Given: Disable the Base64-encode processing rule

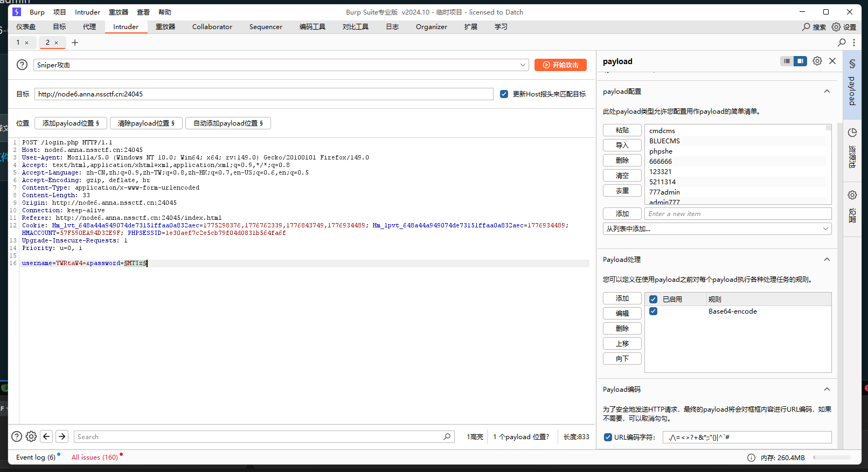Looking at the screenshot, I should pyautogui.click(x=653, y=311).
